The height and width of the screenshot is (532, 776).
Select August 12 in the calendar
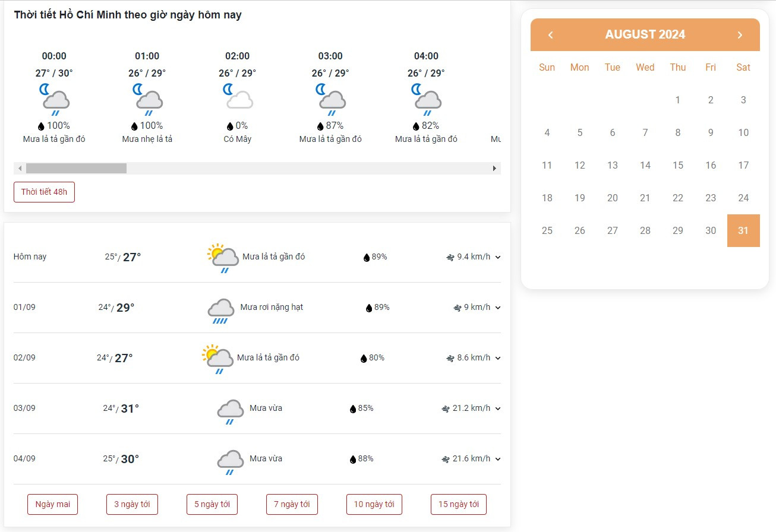pyautogui.click(x=580, y=165)
